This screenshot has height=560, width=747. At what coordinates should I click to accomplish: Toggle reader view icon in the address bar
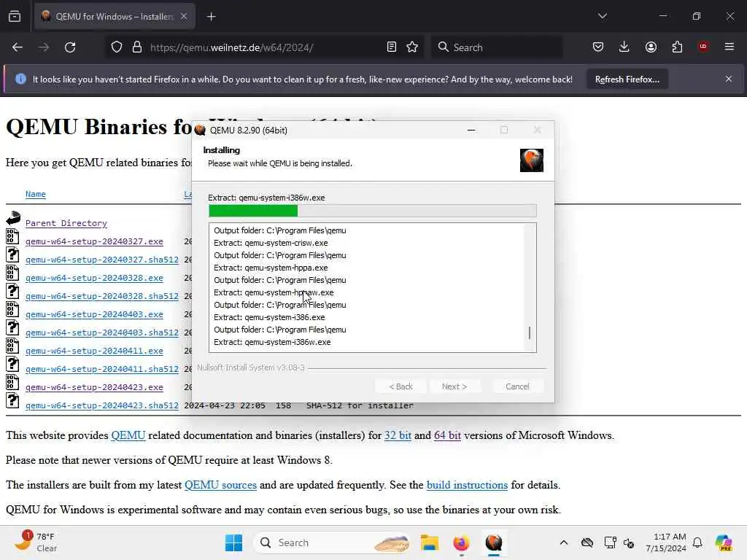pyautogui.click(x=392, y=47)
